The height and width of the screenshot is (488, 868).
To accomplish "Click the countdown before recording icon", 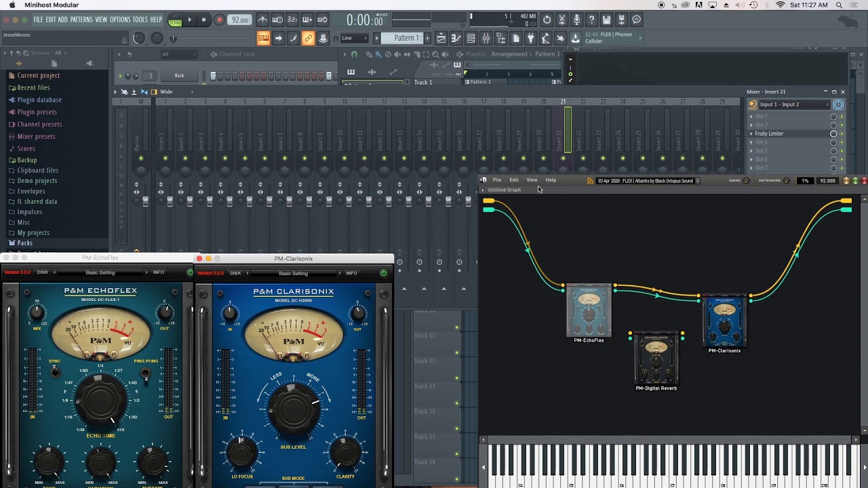I will 292,20.
